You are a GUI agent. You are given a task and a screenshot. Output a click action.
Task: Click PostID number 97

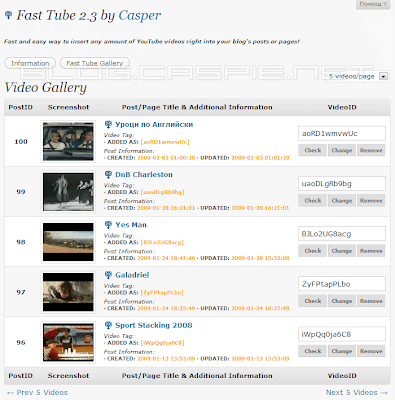tap(21, 292)
